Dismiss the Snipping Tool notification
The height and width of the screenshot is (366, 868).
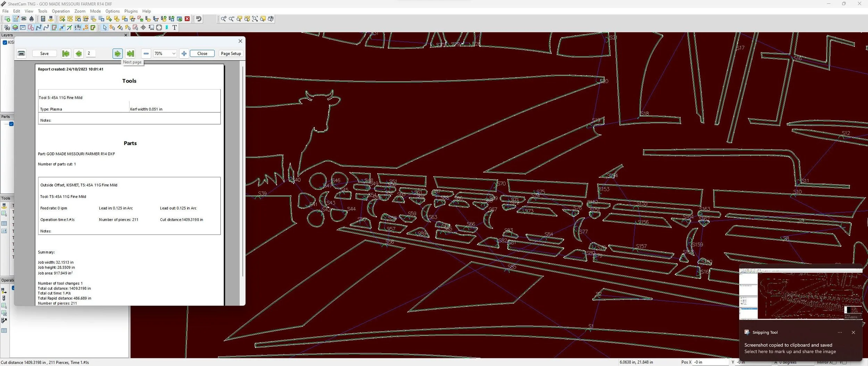pos(853,332)
